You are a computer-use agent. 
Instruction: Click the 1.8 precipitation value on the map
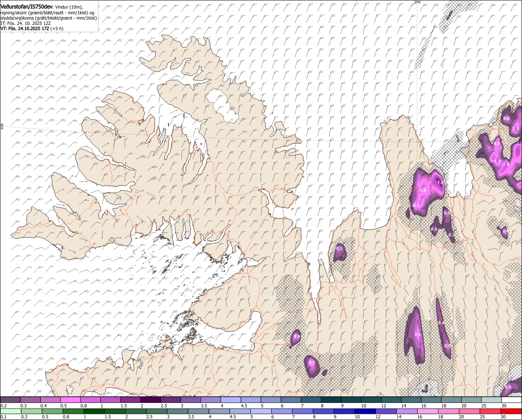440,182
